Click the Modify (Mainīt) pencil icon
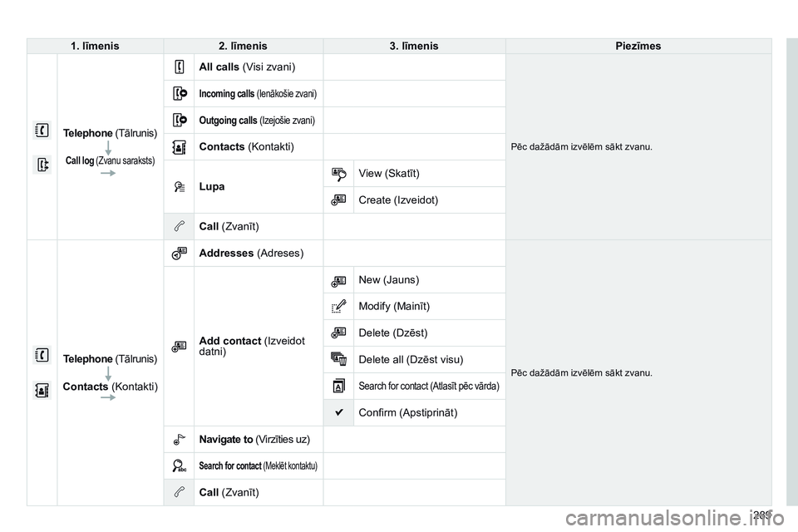The height and width of the screenshot is (532, 798). pyautogui.click(x=339, y=306)
